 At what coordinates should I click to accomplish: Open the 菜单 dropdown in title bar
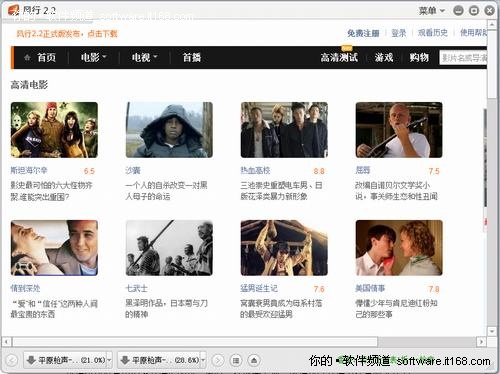click(432, 11)
